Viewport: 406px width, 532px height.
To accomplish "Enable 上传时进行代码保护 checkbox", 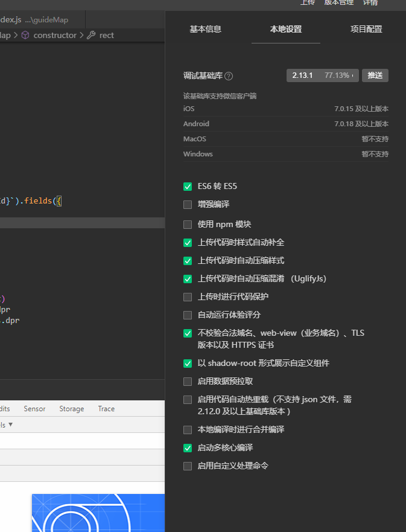I will (188, 297).
